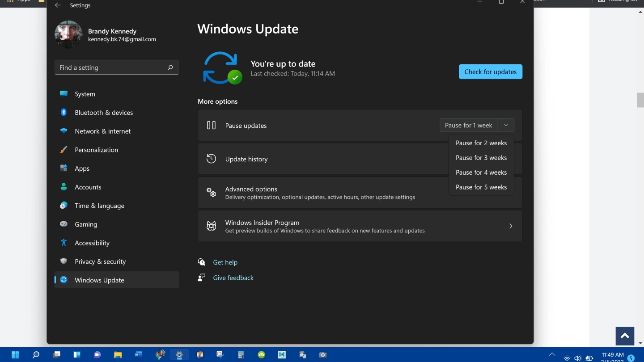Screen dimensions: 644x362
Task: Select the Accessibility settings icon
Action: [x=64, y=243]
